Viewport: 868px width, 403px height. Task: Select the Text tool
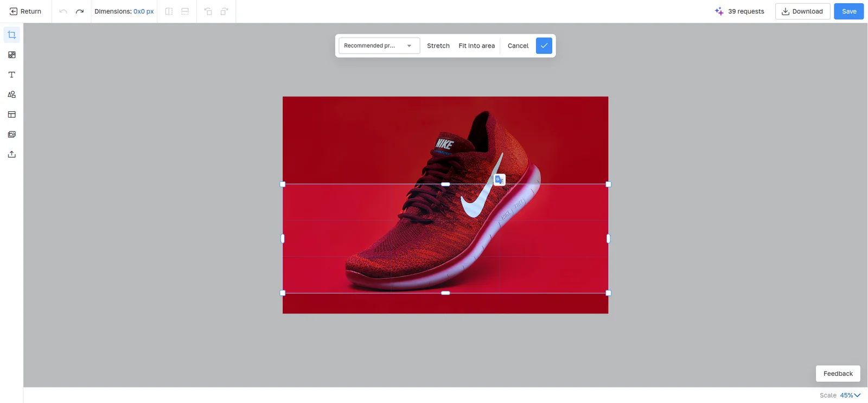click(12, 75)
